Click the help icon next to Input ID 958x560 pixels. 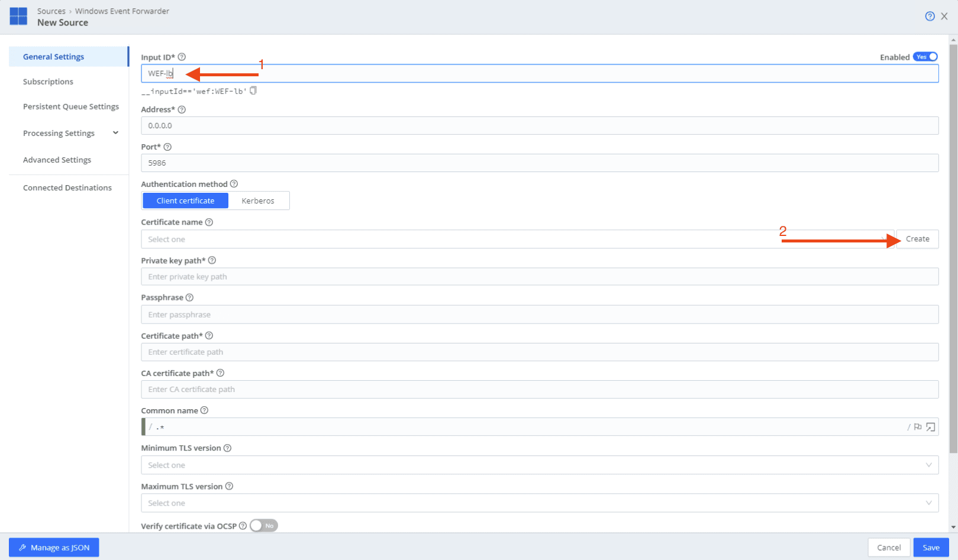(181, 57)
